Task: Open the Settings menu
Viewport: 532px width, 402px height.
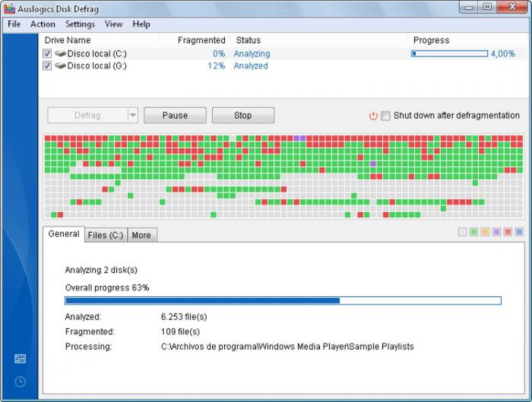Action: (x=80, y=24)
